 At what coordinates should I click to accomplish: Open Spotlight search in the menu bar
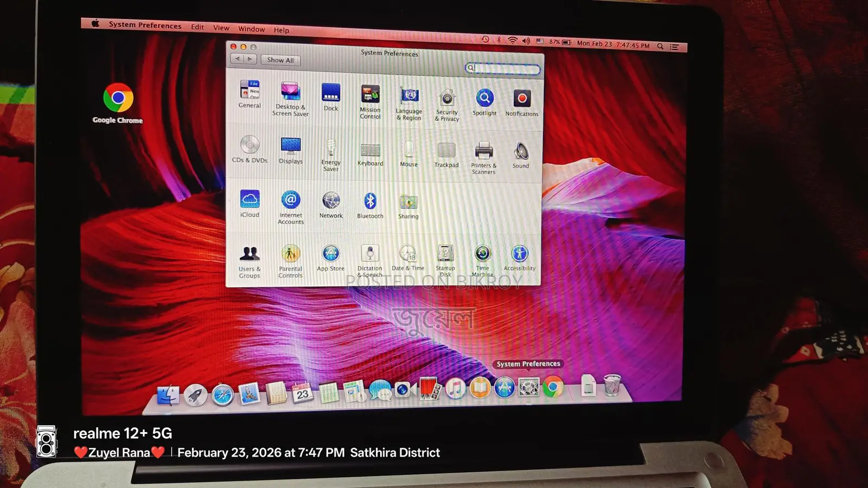tap(660, 46)
